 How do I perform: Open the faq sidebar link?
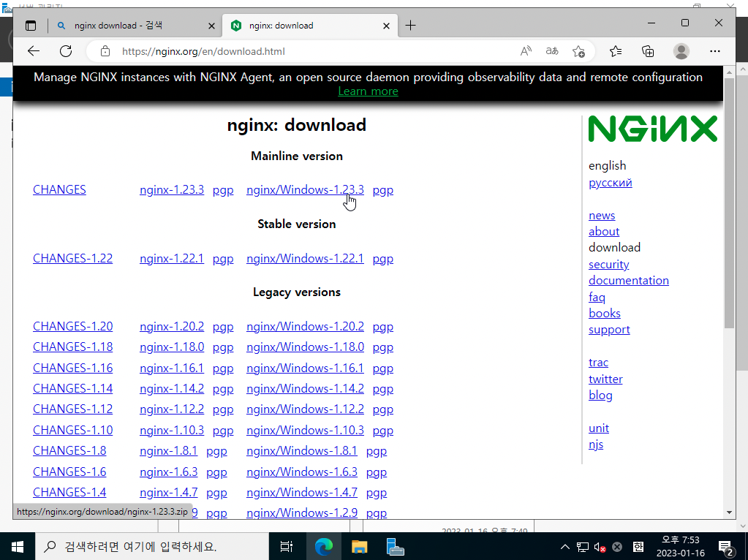(x=597, y=297)
